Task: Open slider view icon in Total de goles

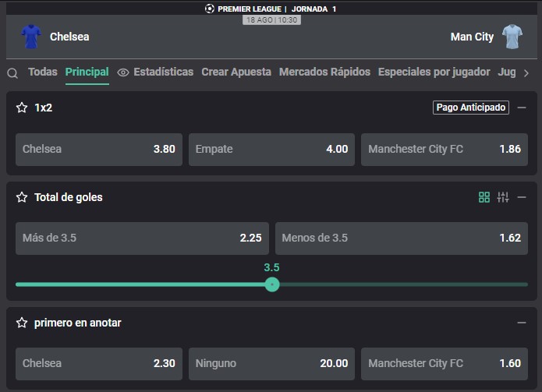Action: pos(503,197)
